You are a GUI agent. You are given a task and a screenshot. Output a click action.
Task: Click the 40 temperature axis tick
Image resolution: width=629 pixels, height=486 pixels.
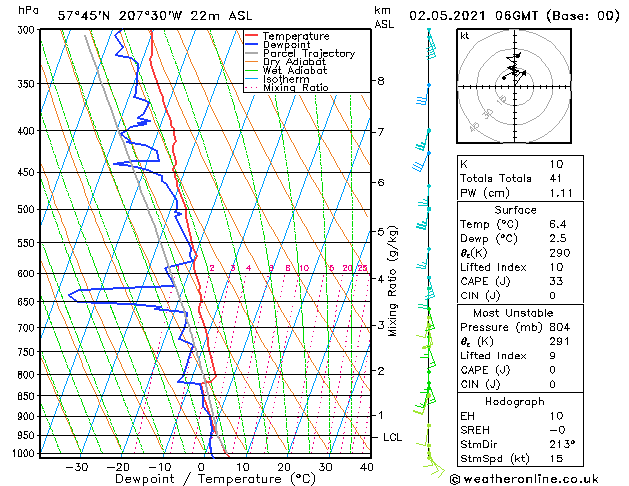pyautogui.click(x=367, y=467)
